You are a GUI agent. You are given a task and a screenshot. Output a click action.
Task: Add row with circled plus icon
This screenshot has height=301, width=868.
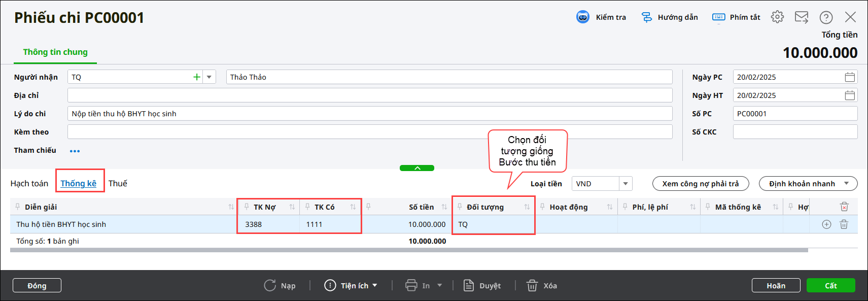[x=826, y=224]
